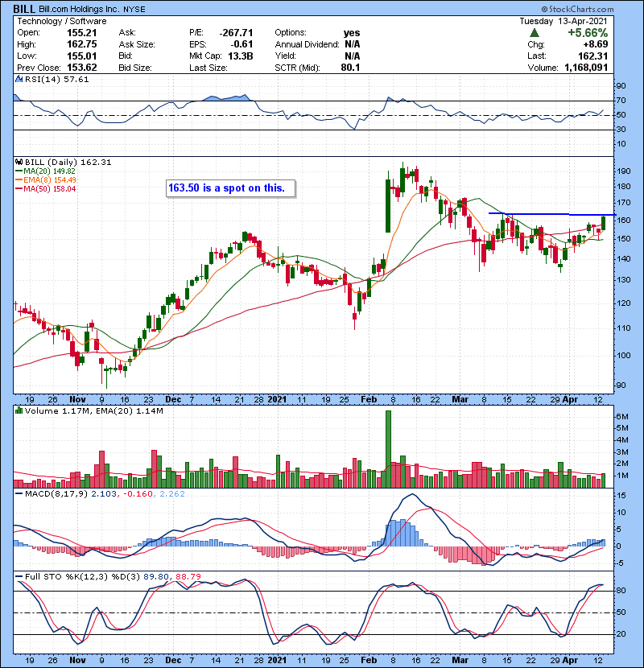
Task: Select the Open value 155.21
Action: pyautogui.click(x=82, y=33)
